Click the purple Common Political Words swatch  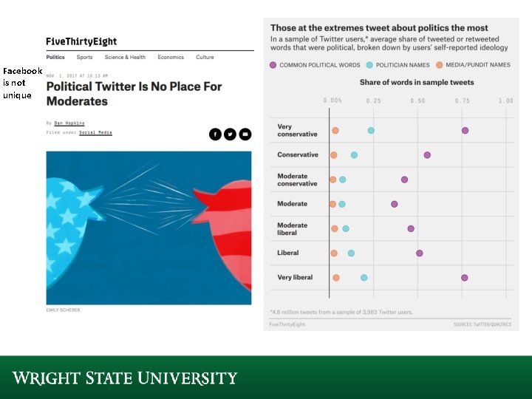pyautogui.click(x=273, y=65)
